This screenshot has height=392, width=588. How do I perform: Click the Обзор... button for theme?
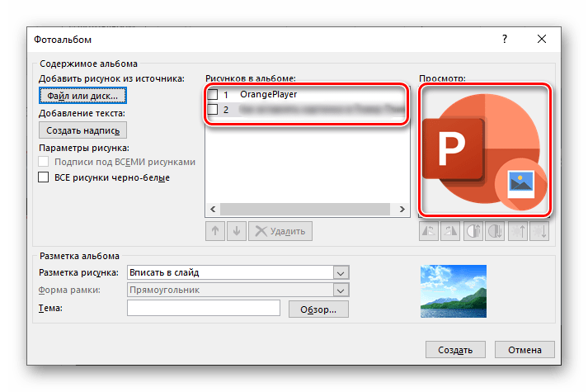(318, 309)
